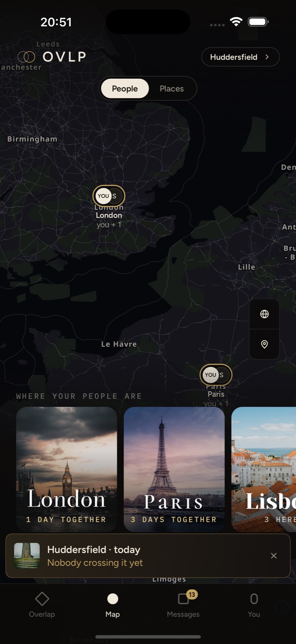The width and height of the screenshot is (296, 644).
Task: Tap 'Nobody crossing it yet' text
Action: click(x=95, y=563)
